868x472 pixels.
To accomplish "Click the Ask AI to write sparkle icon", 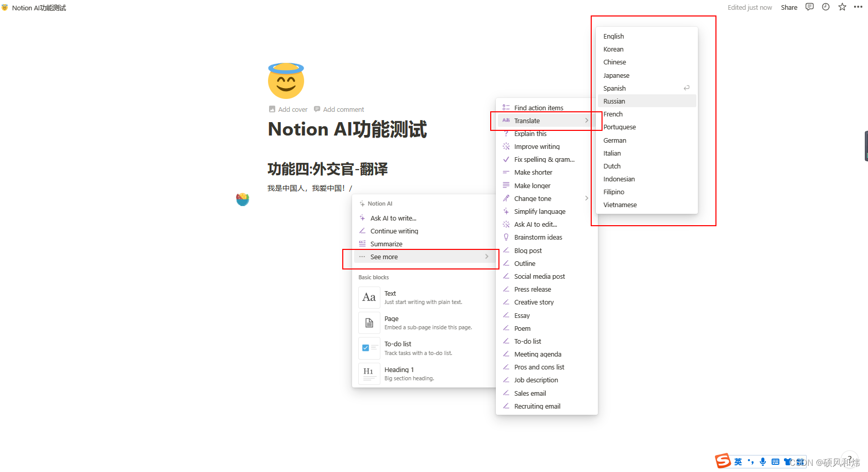I will pyautogui.click(x=362, y=218).
